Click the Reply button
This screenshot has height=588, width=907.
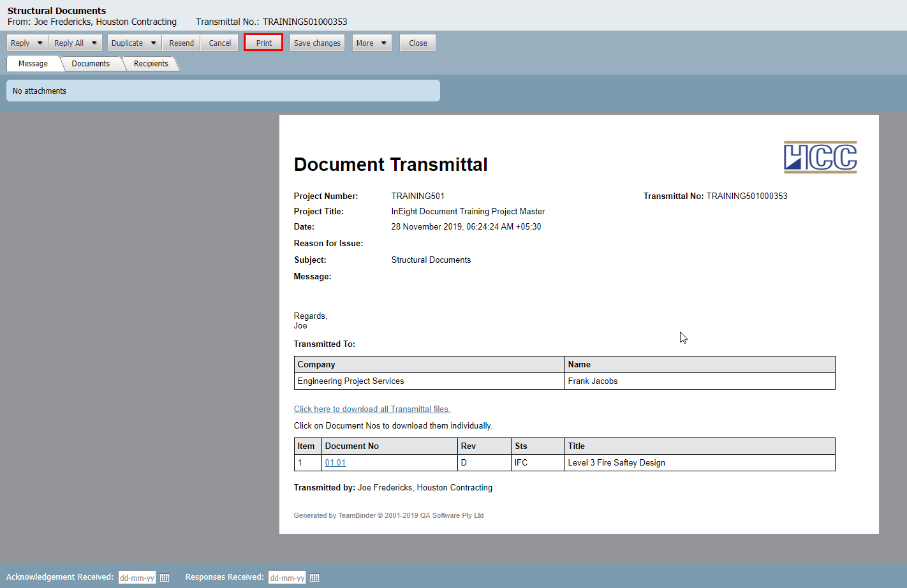[20, 43]
